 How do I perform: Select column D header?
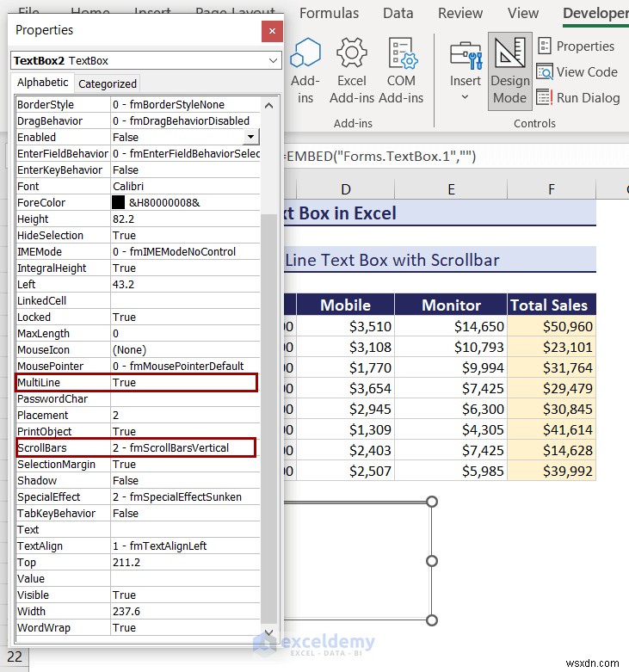click(345, 189)
